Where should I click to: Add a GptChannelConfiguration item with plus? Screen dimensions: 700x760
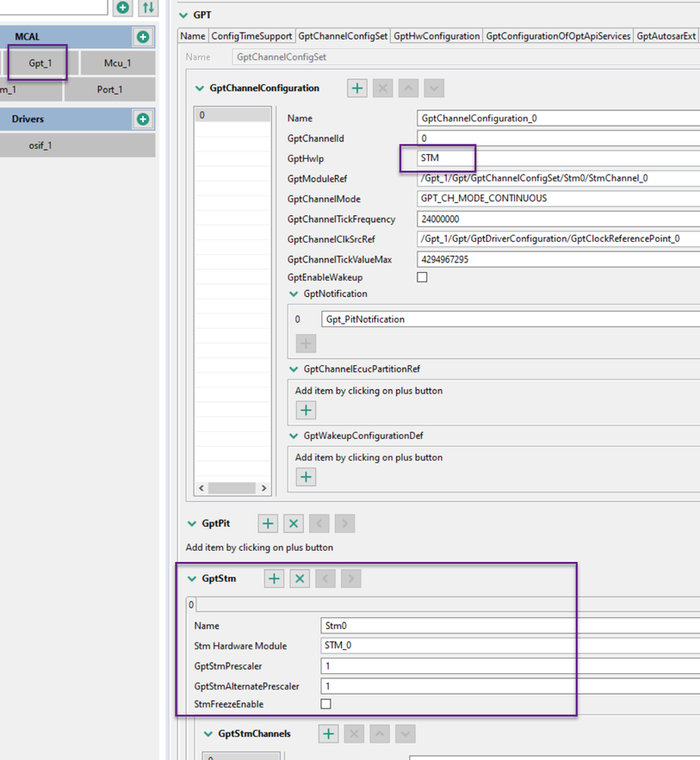(x=357, y=88)
